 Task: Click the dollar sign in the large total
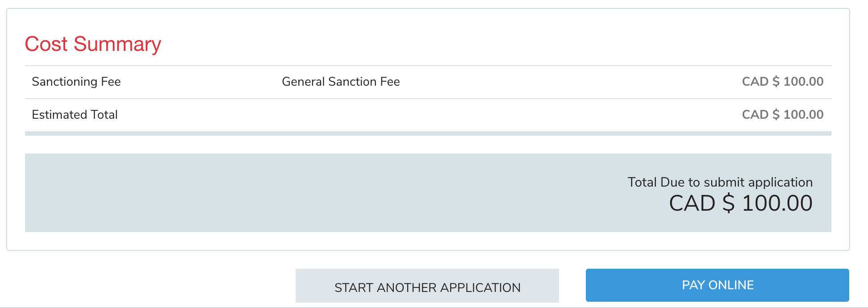pyautogui.click(x=728, y=204)
